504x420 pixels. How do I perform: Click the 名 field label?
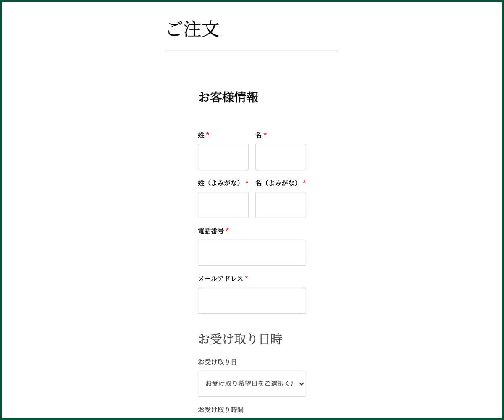259,135
